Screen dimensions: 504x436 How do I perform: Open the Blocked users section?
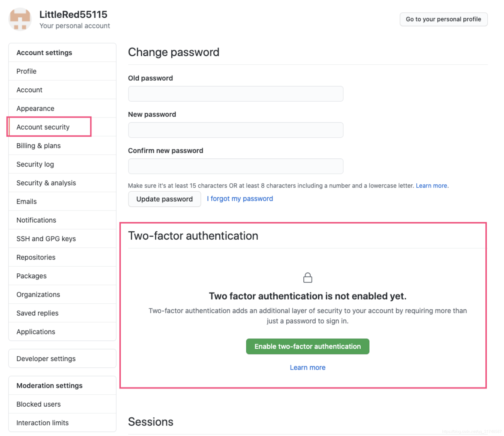(38, 404)
